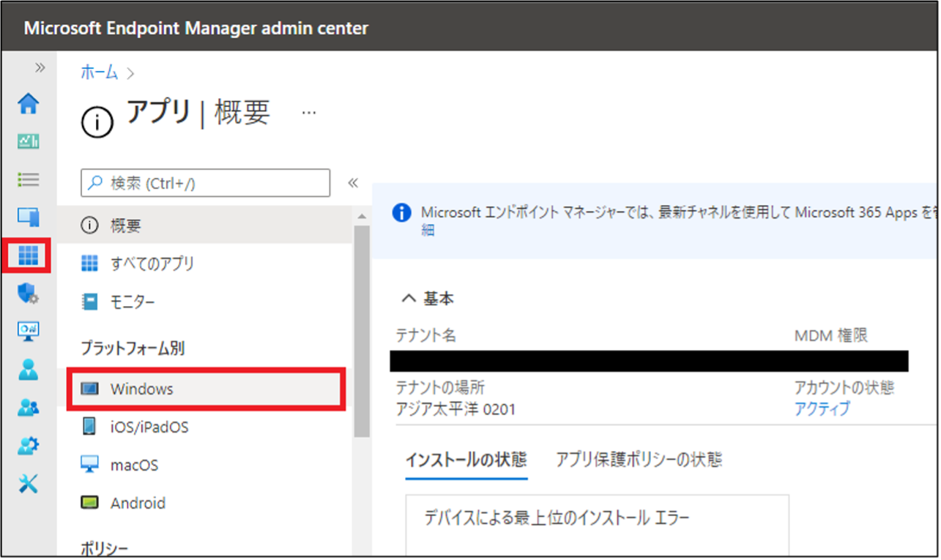
Task: Click the アジア太平洋 0201 tenant location value
Action: [x=455, y=408]
